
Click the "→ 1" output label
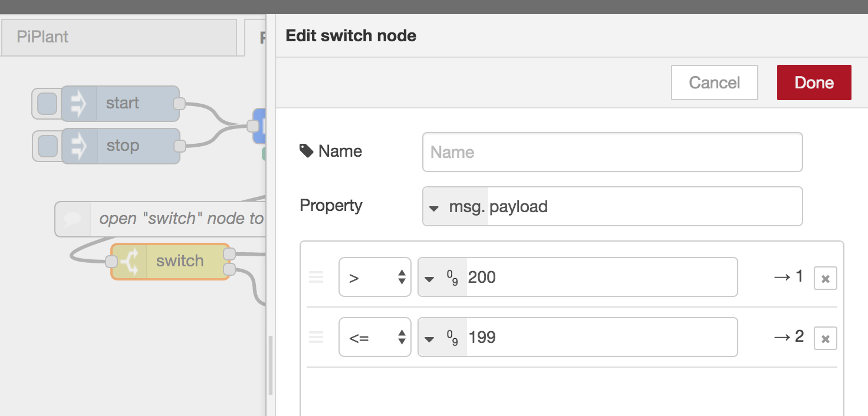point(788,276)
